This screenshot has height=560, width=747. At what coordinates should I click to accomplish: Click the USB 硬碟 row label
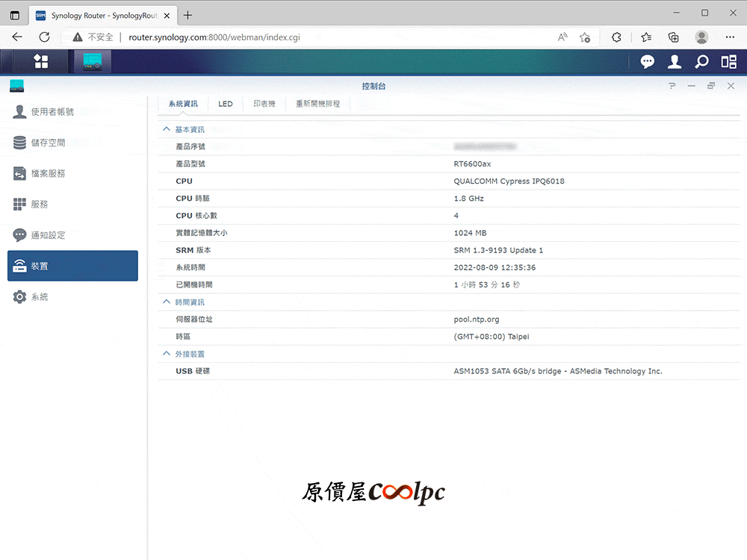point(193,371)
